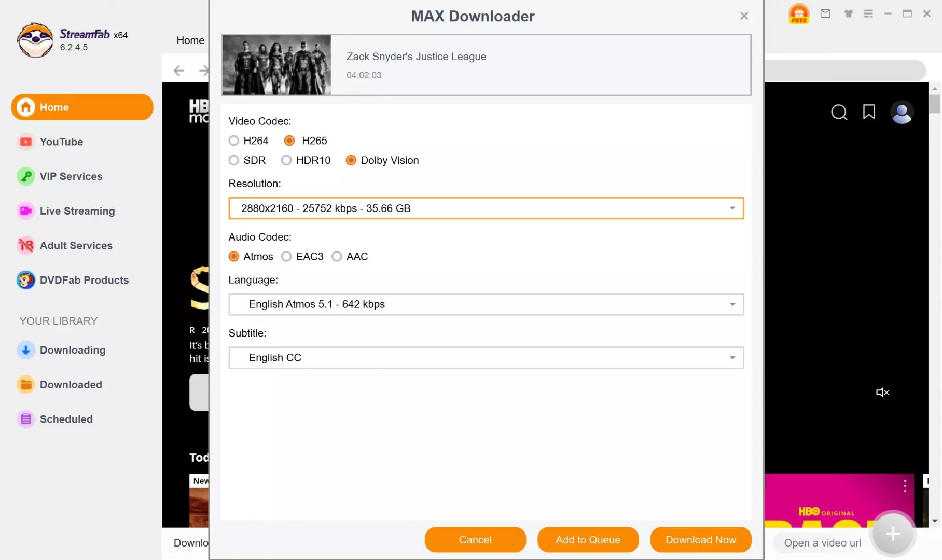Image resolution: width=942 pixels, height=560 pixels.
Task: Click the FREE gift promotion icon
Action: click(799, 13)
